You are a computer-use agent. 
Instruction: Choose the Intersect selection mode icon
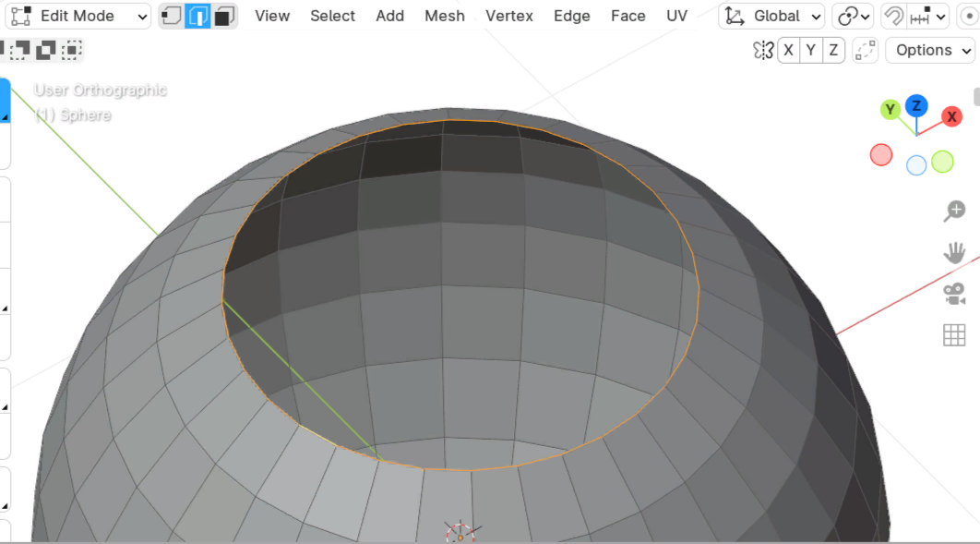pyautogui.click(x=72, y=50)
